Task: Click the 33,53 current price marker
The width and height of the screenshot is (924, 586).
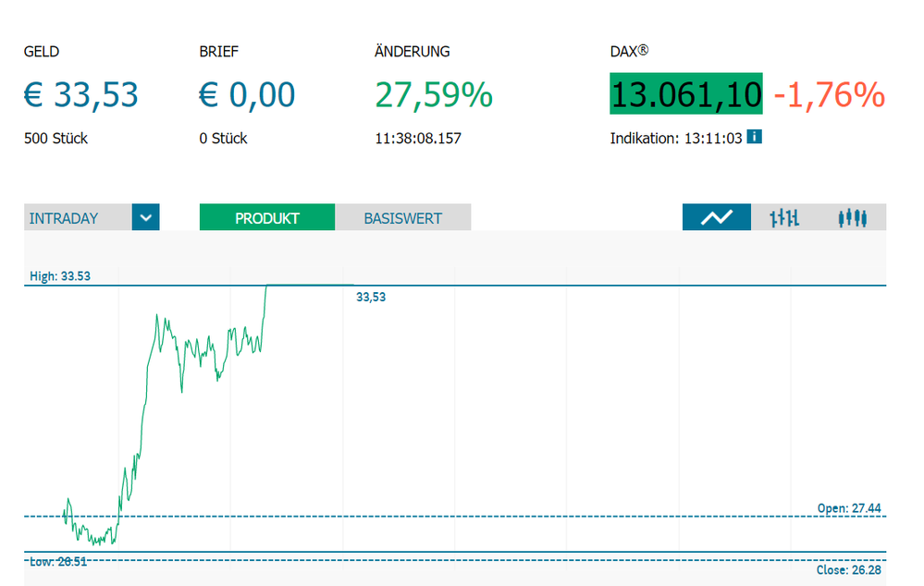Action: (x=371, y=298)
